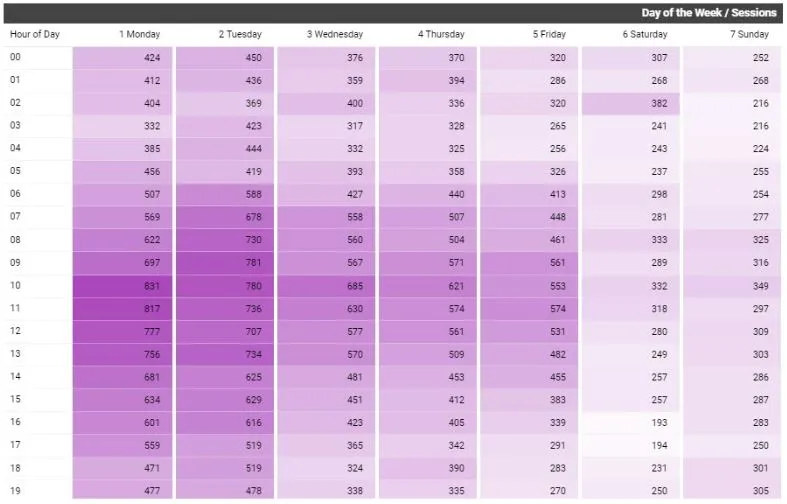
Task: Select the hour 00 row label
Action: [16, 58]
